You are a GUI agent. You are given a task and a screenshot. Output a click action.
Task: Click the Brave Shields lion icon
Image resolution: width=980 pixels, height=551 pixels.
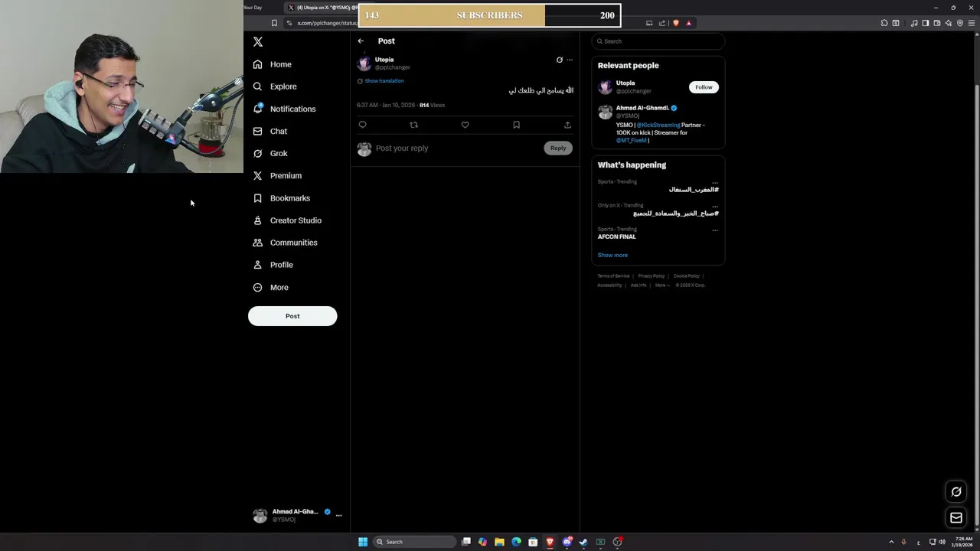675,23
